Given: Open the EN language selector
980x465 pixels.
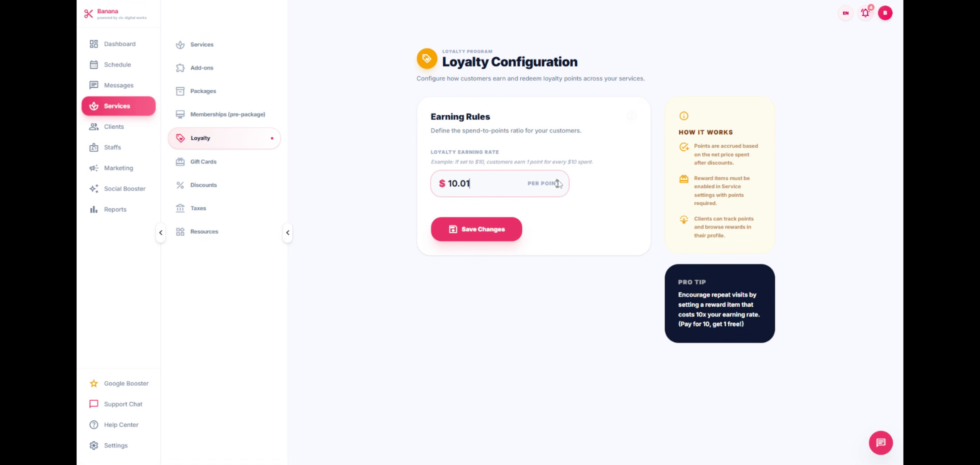Looking at the screenshot, I should (x=845, y=13).
